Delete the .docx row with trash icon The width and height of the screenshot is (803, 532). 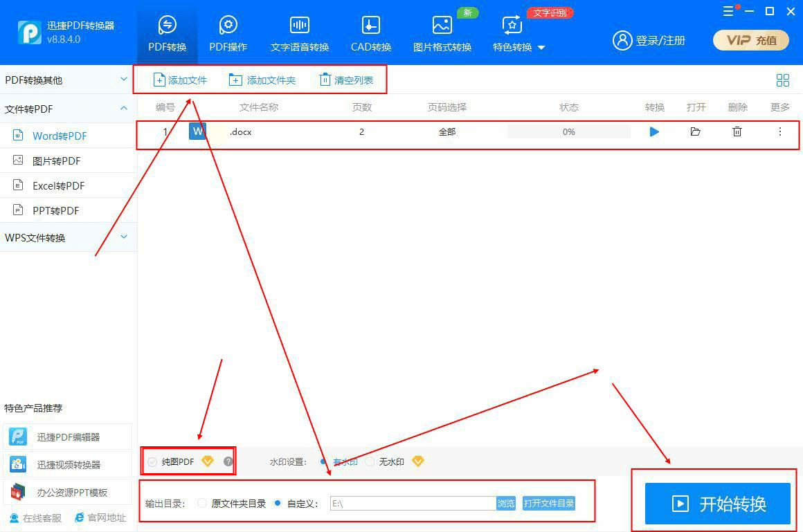tap(737, 131)
